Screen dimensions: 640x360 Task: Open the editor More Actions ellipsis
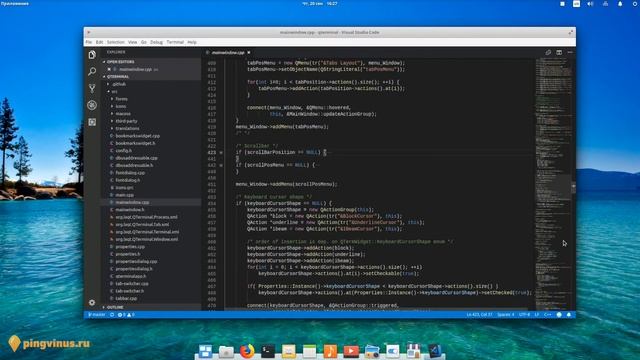click(x=570, y=52)
